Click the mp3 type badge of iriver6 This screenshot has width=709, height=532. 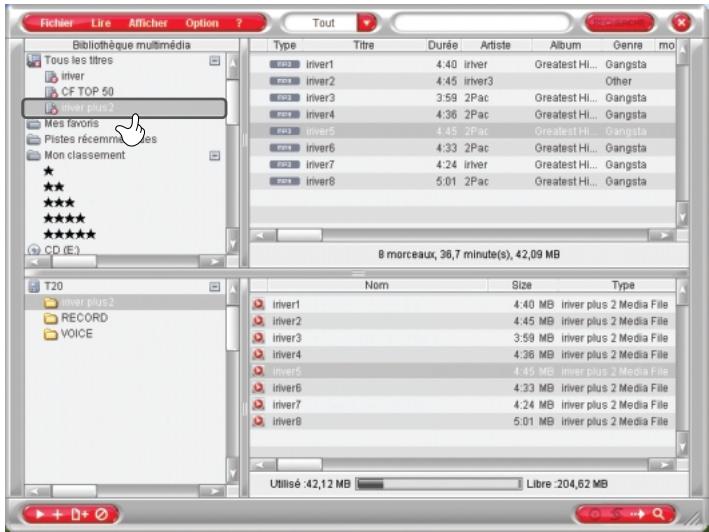(284, 148)
